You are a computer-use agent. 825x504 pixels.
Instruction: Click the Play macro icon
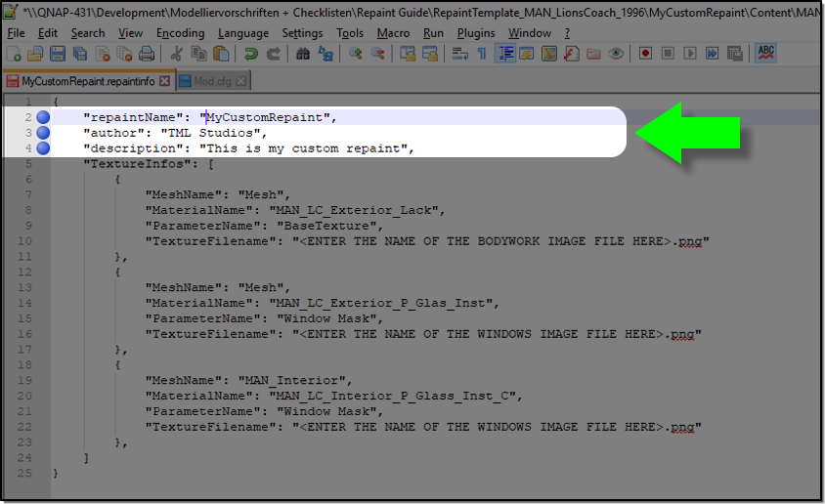(x=689, y=54)
